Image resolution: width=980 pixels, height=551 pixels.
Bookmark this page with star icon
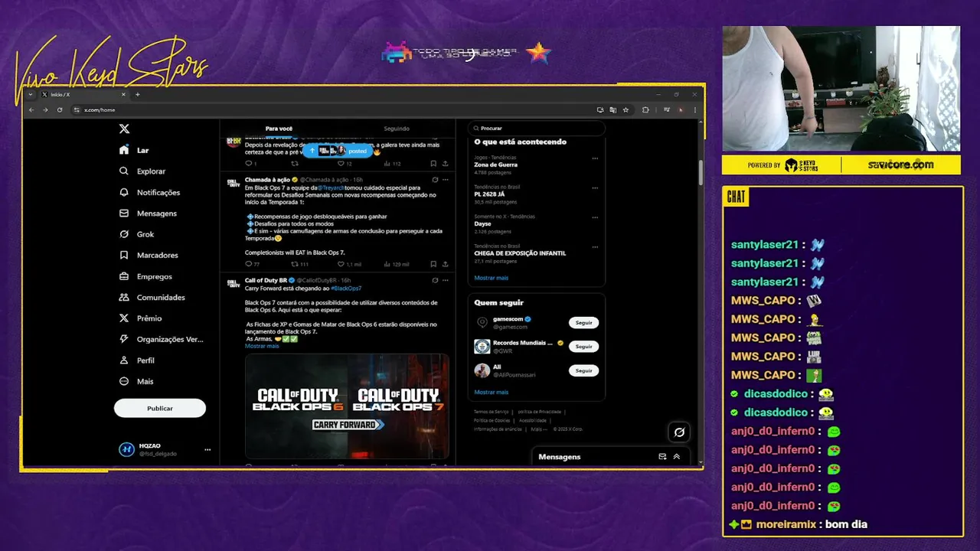tap(626, 110)
